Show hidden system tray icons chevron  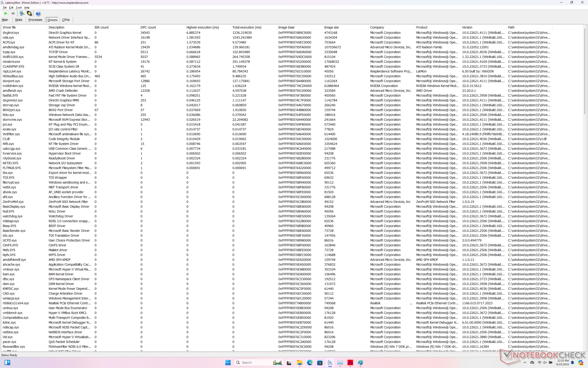pyautogui.click(x=525, y=362)
